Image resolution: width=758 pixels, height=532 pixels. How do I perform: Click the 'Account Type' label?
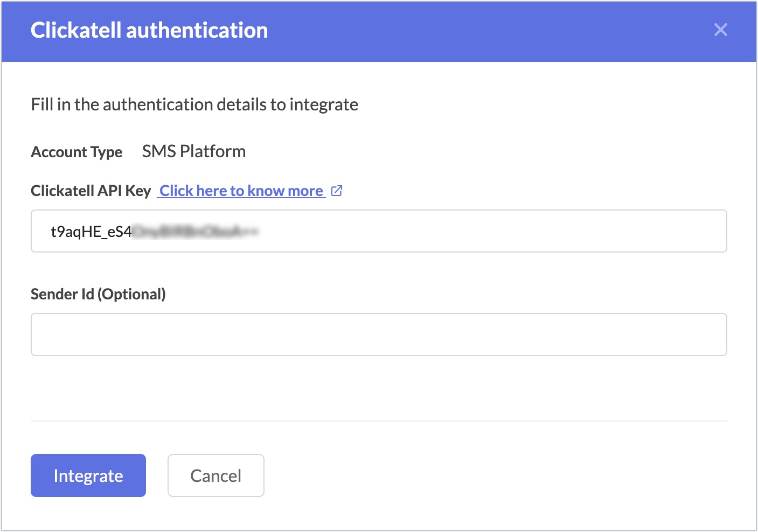77,152
